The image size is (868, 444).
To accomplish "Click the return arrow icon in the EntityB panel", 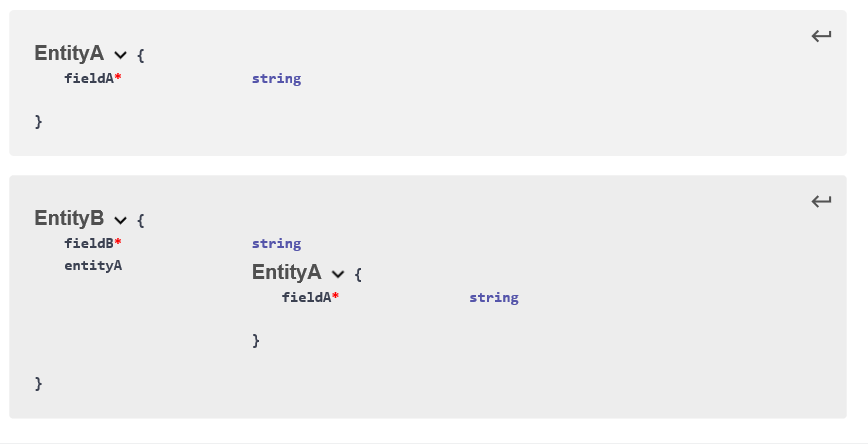I will click(821, 202).
